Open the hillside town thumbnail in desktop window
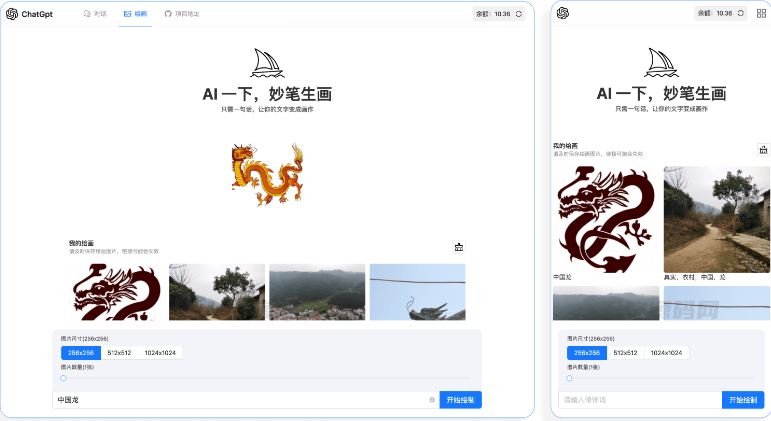This screenshot has width=771, height=421. point(317,292)
